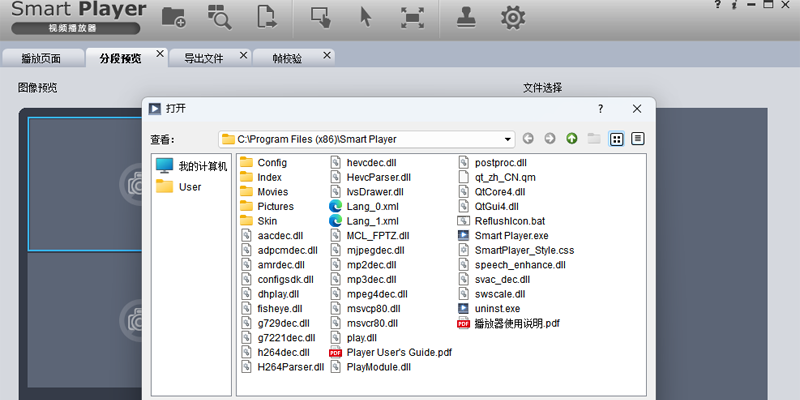Select Player User's Guide.pdf
This screenshot has height=400, width=800.
[x=391, y=353]
